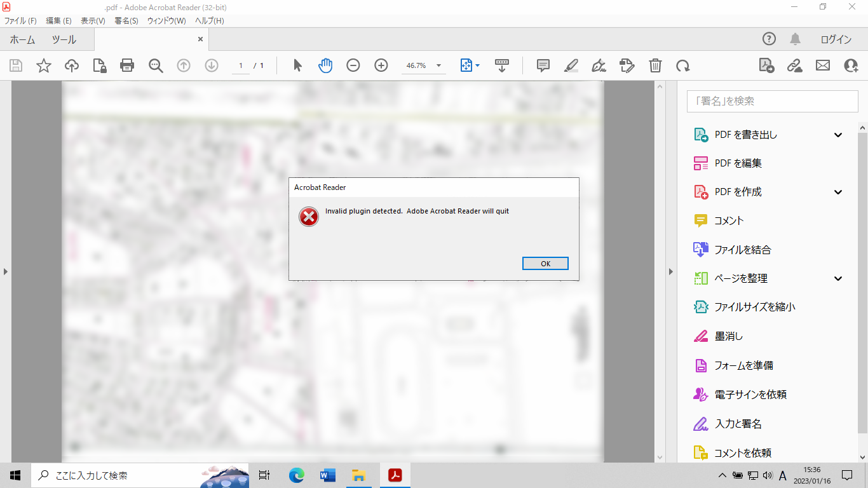The width and height of the screenshot is (868, 488).
Task: Click the trash delete icon
Action: 655,65
